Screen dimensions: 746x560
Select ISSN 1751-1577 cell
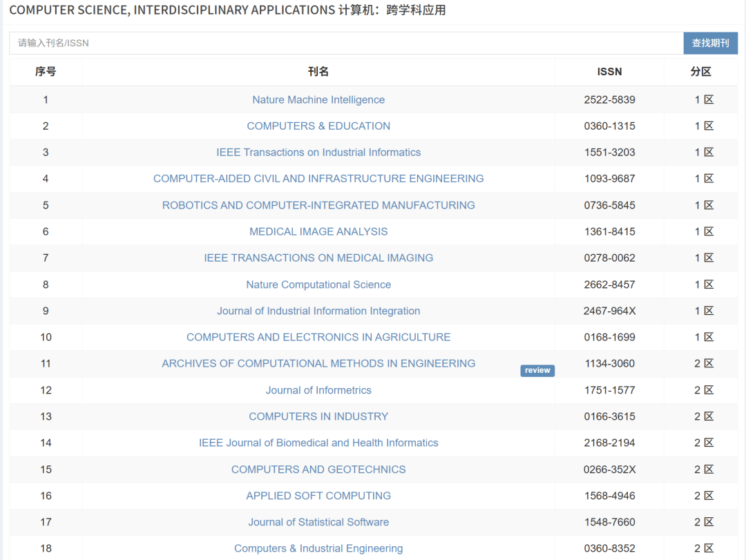pyautogui.click(x=609, y=390)
